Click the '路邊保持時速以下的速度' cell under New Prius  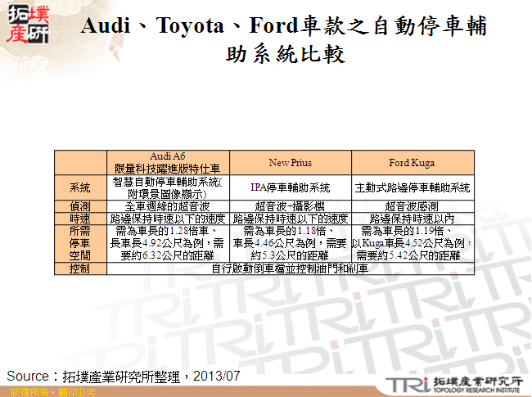pos(291,219)
